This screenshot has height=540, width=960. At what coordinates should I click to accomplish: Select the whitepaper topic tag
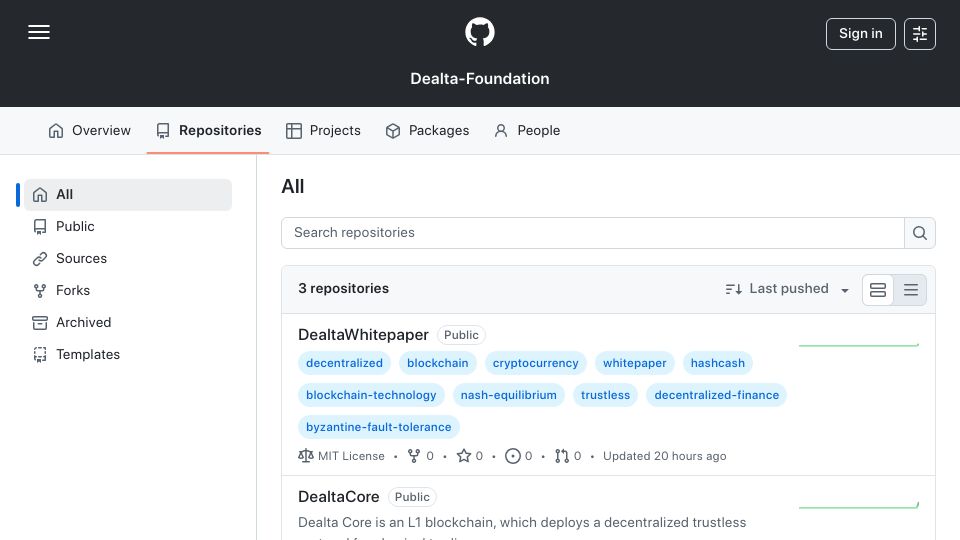pyautogui.click(x=634, y=363)
